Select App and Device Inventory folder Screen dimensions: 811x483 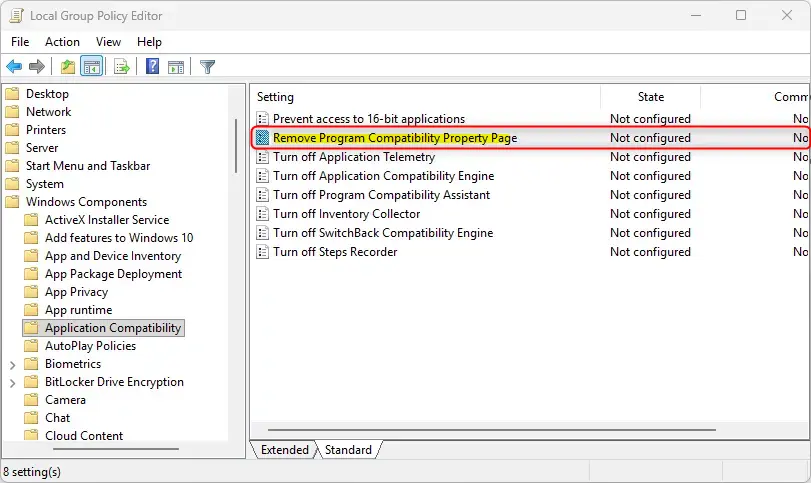(x=113, y=256)
